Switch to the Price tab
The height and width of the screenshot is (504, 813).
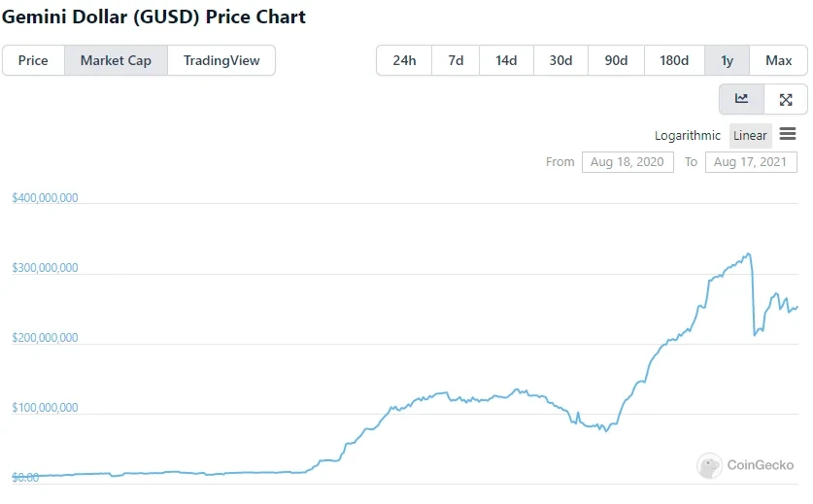pyautogui.click(x=33, y=60)
